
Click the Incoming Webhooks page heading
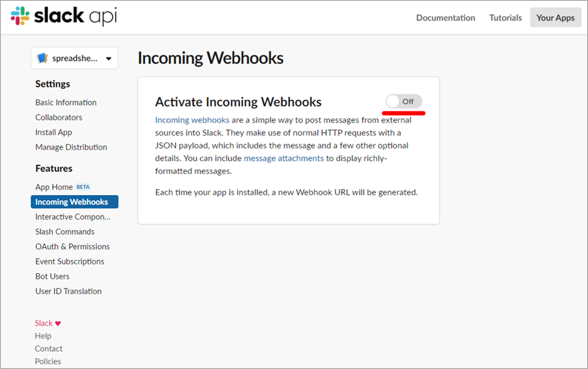point(211,58)
